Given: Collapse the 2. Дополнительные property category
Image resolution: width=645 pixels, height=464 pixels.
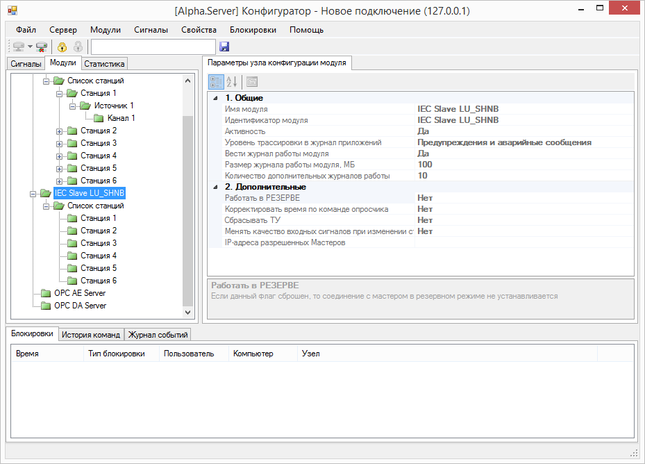Looking at the screenshot, I should pos(215,187).
